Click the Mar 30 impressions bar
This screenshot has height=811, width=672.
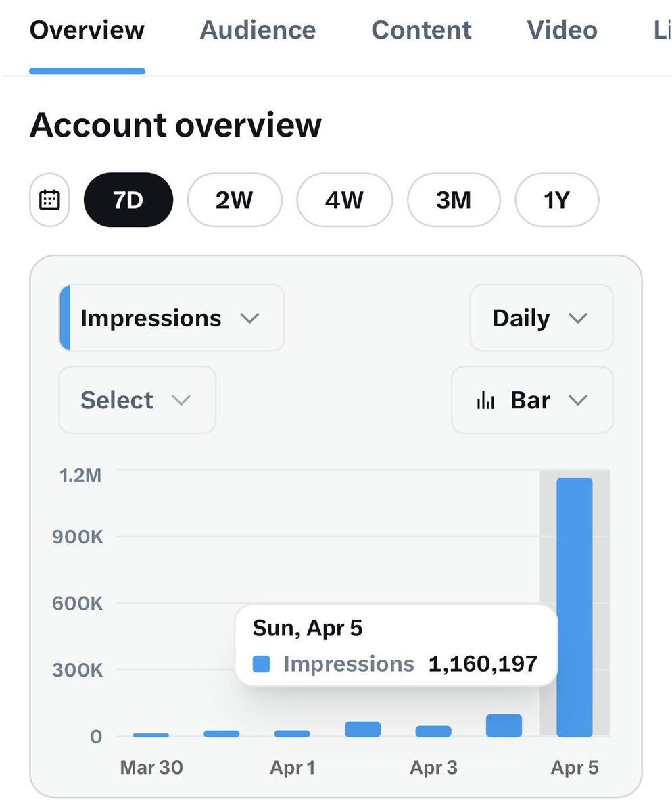pos(151,735)
